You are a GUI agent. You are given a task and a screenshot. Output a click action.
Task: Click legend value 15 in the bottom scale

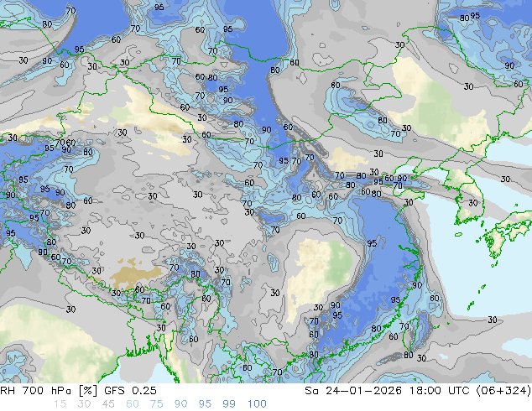pyautogui.click(x=60, y=404)
